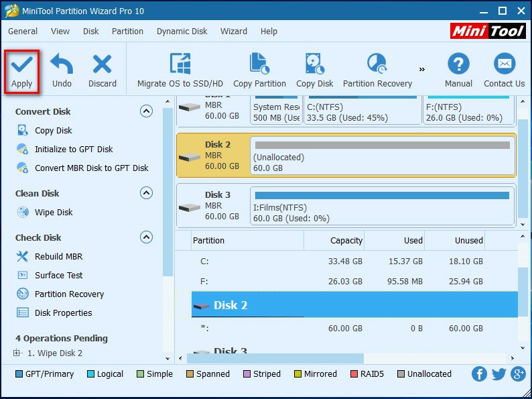Click the Logical legend color box
Screen dimensions: 532x399
pyautogui.click(x=90, y=374)
